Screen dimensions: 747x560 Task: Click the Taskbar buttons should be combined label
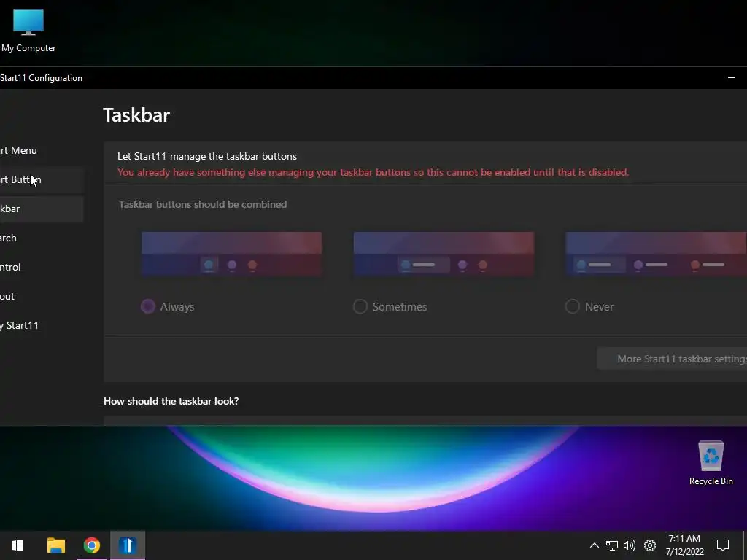[203, 204]
